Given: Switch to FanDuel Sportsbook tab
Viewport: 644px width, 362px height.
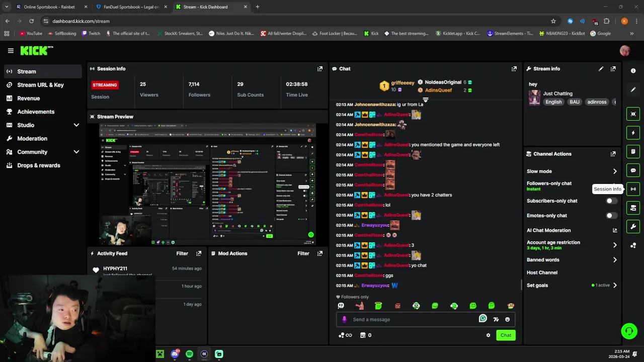Looking at the screenshot, I should coord(132,7).
